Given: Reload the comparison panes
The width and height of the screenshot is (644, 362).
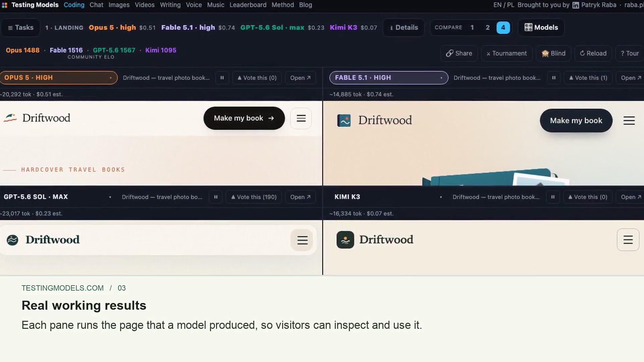Looking at the screenshot, I should pos(593,54).
